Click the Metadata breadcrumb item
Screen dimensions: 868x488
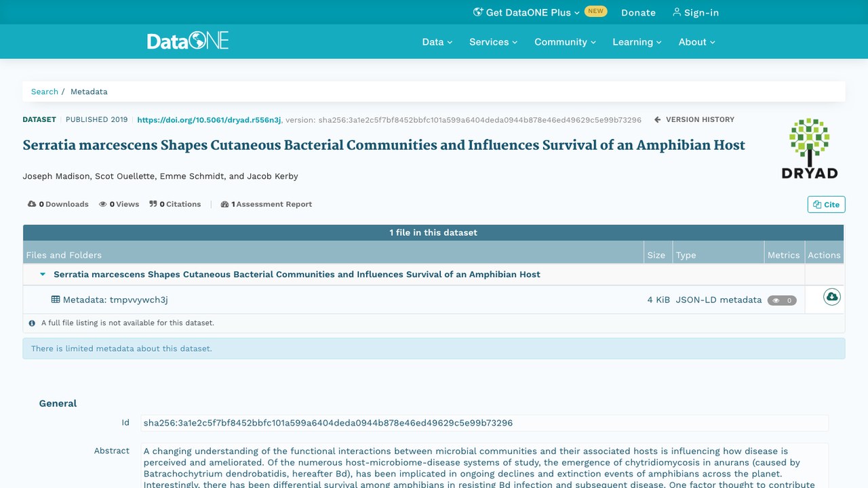89,91
